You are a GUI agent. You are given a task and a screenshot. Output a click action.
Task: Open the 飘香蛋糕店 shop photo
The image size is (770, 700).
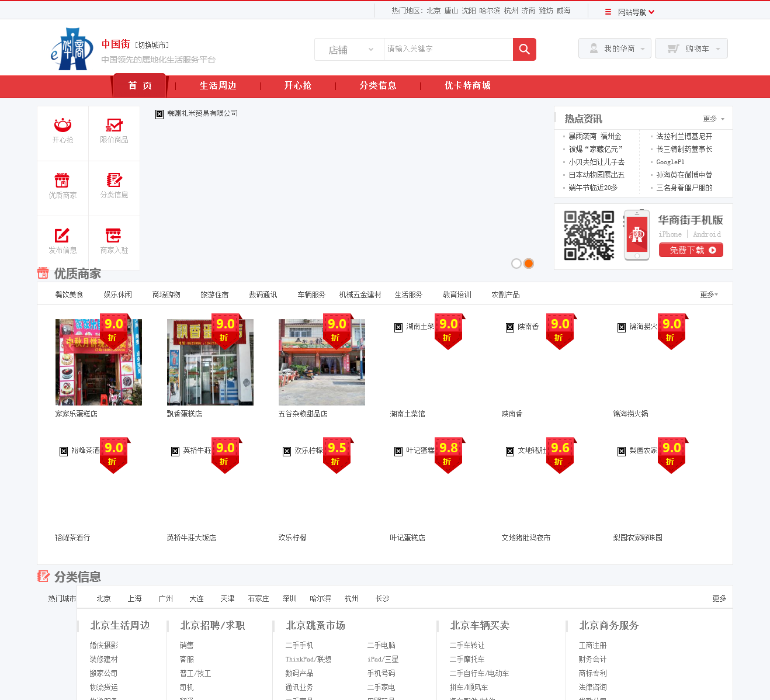coord(210,362)
